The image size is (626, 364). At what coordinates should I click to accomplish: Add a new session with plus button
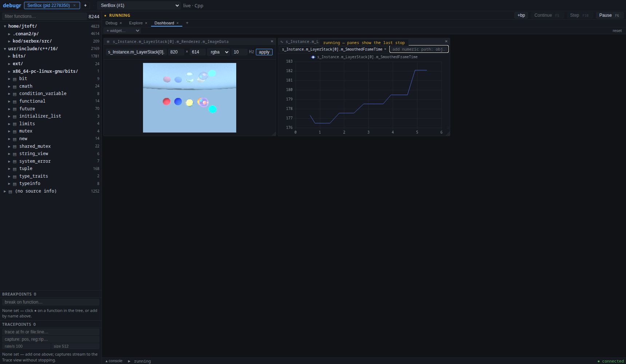[85, 5]
